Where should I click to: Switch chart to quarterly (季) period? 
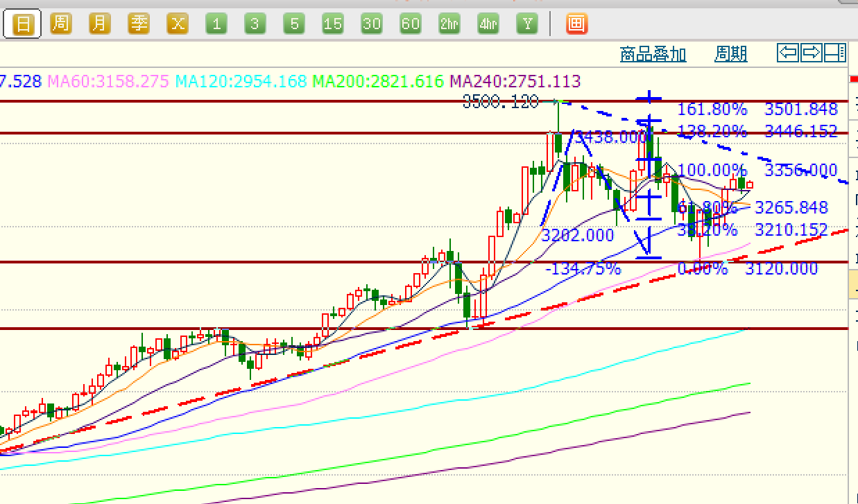click(139, 24)
